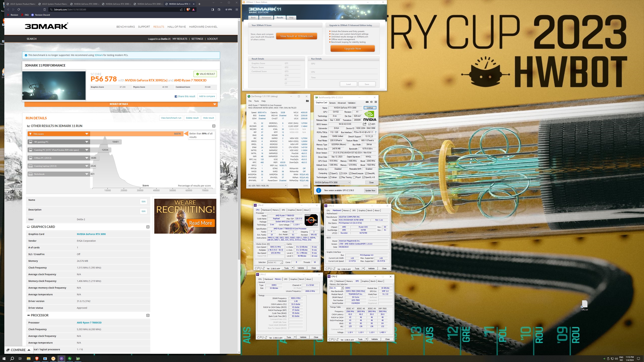Image resolution: width=644 pixels, height=362 pixels.
Task: Toggle the DirectCompute checkbox in GPU-Z
Action: [x=350, y=173]
